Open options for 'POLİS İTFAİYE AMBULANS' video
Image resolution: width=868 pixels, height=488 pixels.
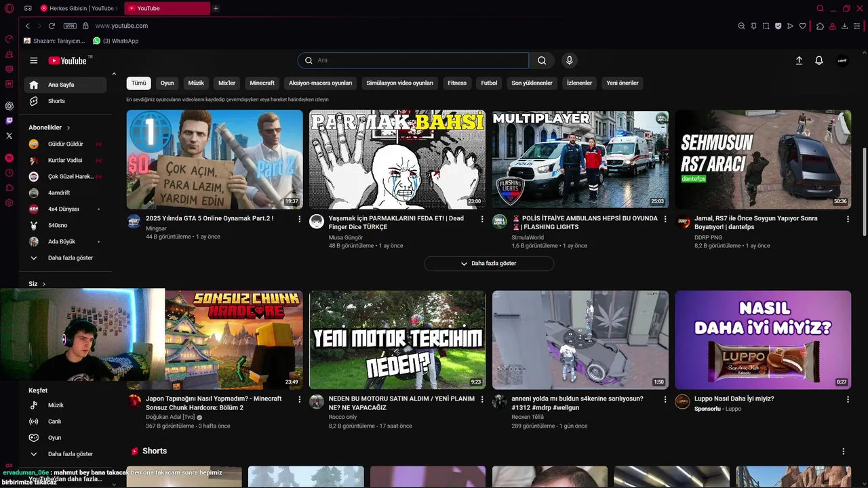point(665,219)
